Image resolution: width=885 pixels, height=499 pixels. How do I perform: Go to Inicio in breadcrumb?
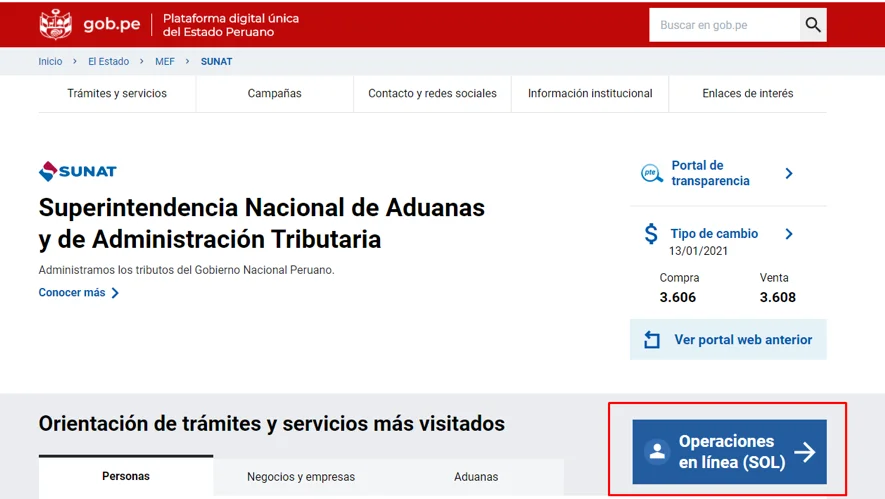click(50, 62)
